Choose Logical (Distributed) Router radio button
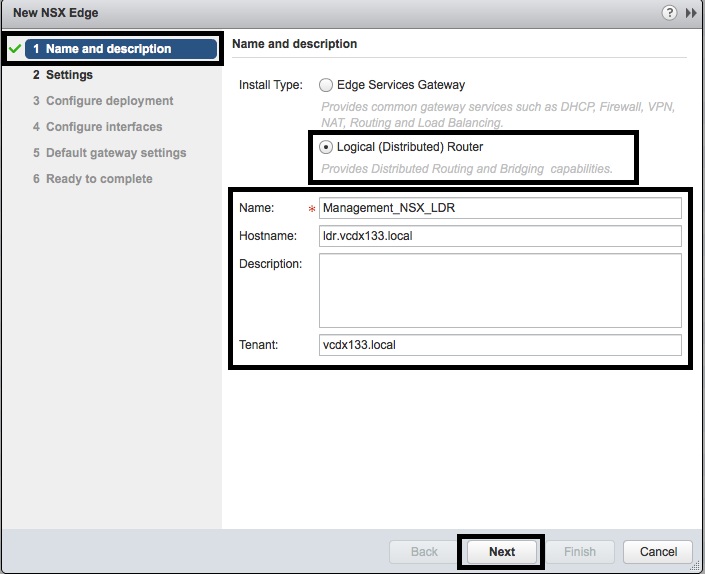The height and width of the screenshot is (574, 705). 326,147
